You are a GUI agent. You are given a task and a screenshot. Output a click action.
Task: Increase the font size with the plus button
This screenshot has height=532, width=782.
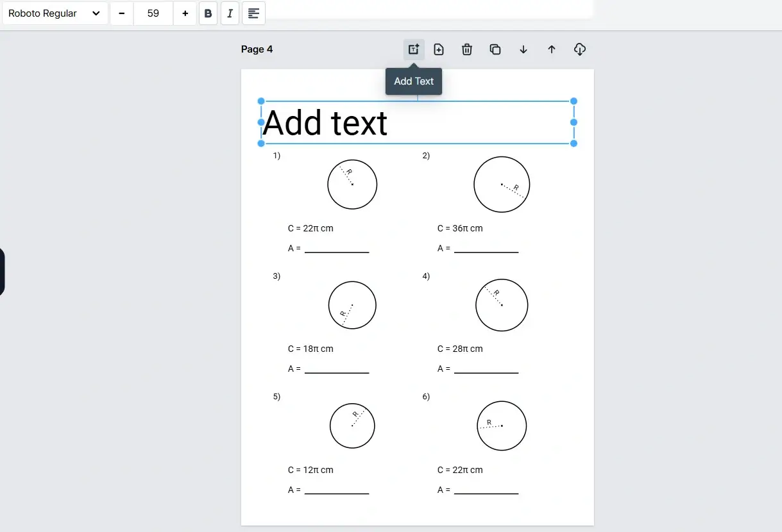(185, 13)
